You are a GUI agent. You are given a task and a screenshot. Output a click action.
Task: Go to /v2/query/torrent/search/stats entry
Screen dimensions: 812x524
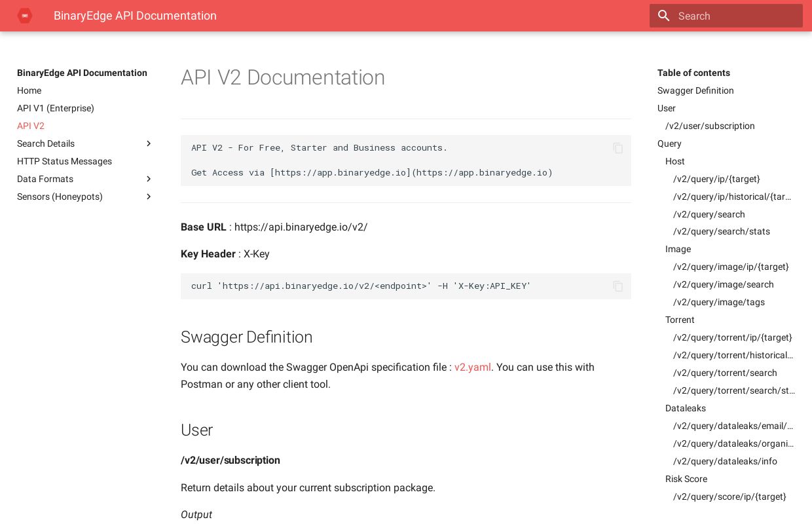pos(734,390)
